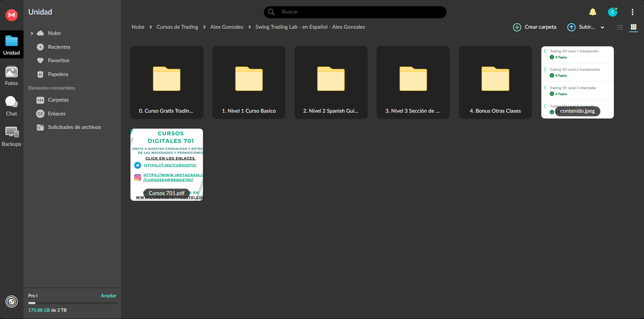Click the storage usage progress bar
The image size is (644, 319).
point(72,303)
